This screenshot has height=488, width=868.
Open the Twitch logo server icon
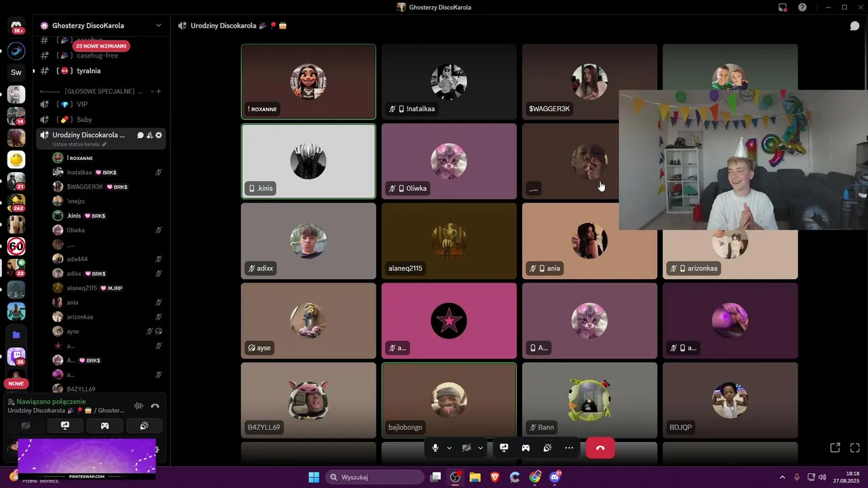tap(16, 355)
